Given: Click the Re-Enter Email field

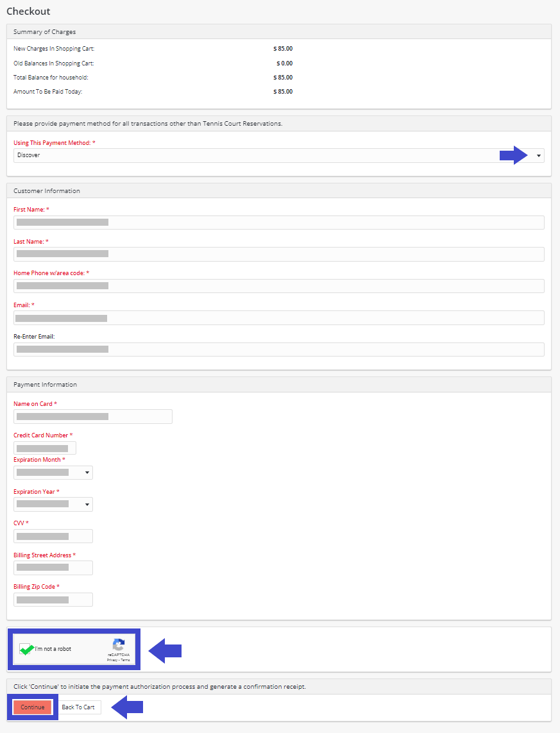Looking at the screenshot, I should (278, 350).
